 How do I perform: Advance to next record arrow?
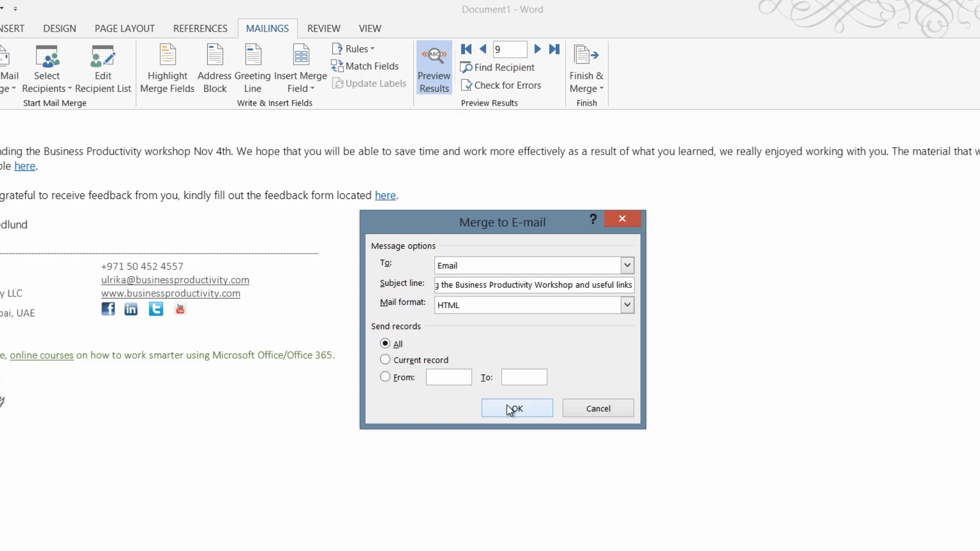[x=537, y=49]
